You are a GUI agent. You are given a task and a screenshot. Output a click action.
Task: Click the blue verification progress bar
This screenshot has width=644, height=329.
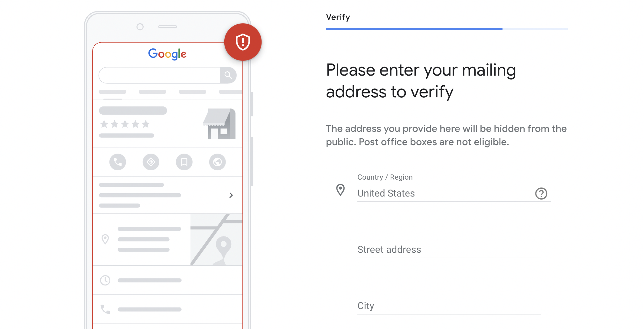(414, 29)
